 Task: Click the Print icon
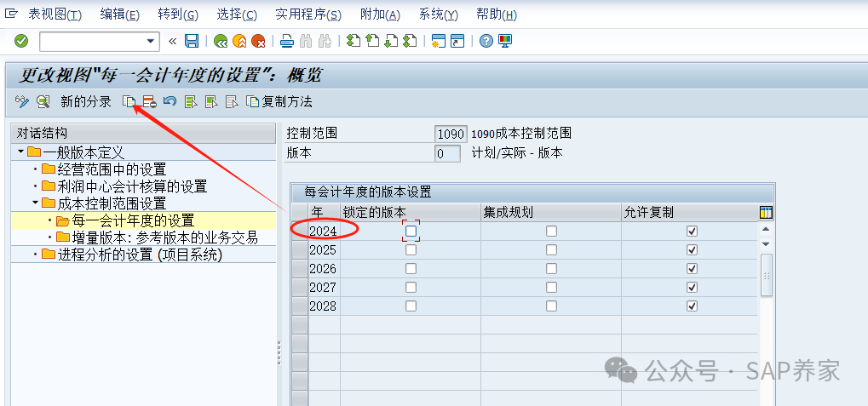[287, 41]
